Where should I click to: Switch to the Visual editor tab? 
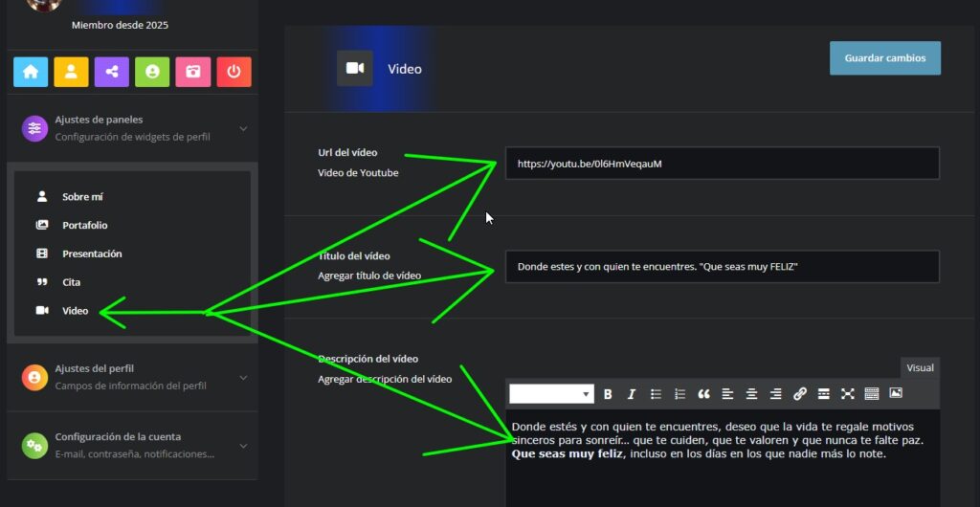pyautogui.click(x=920, y=367)
